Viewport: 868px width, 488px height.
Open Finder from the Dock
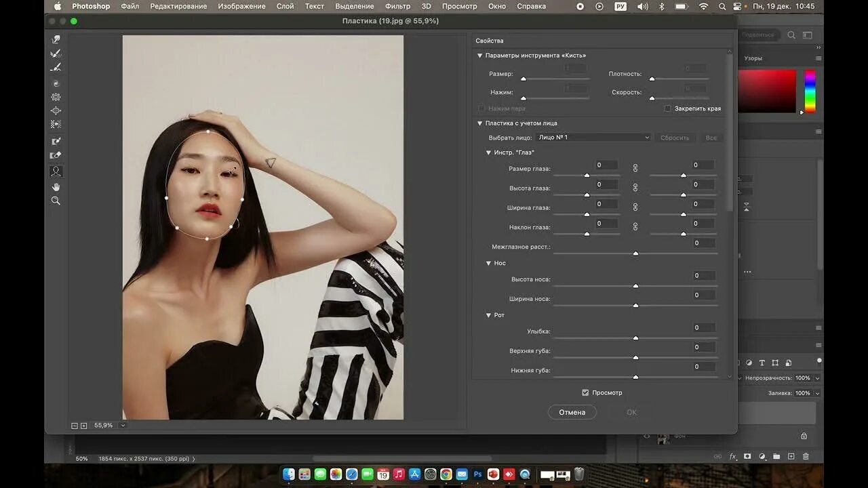(289, 474)
